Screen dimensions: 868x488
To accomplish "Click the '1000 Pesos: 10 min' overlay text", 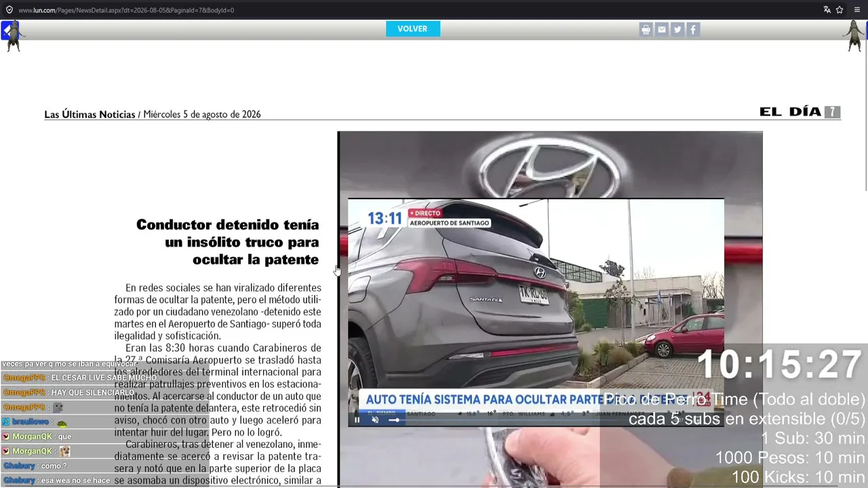I will coord(790,458).
